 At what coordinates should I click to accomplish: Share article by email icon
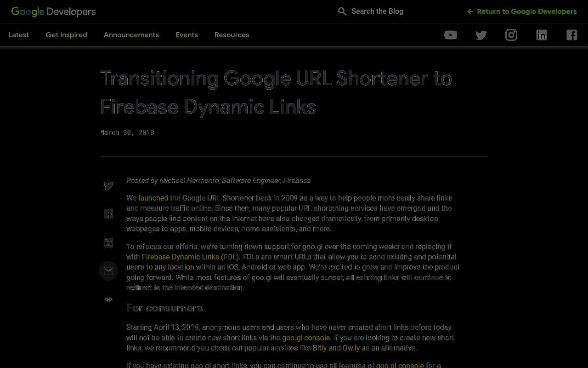coord(108,271)
